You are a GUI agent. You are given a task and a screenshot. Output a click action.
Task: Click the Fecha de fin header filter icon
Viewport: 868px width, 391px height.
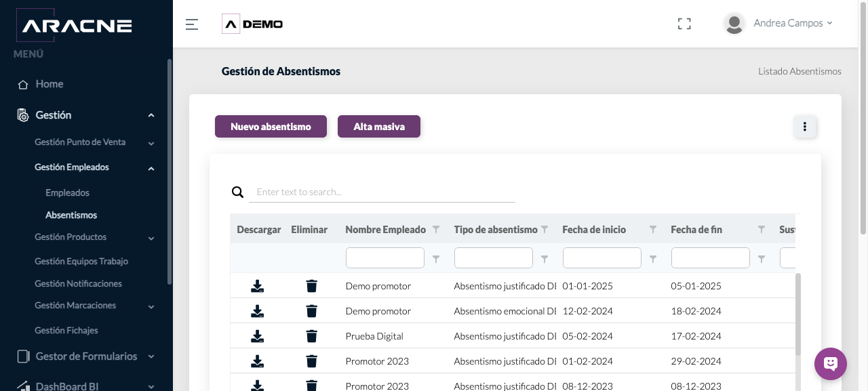[x=762, y=230]
